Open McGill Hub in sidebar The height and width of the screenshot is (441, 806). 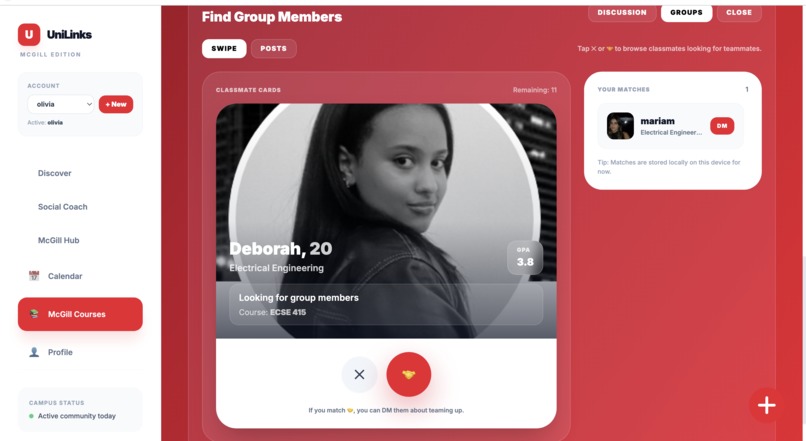(59, 240)
